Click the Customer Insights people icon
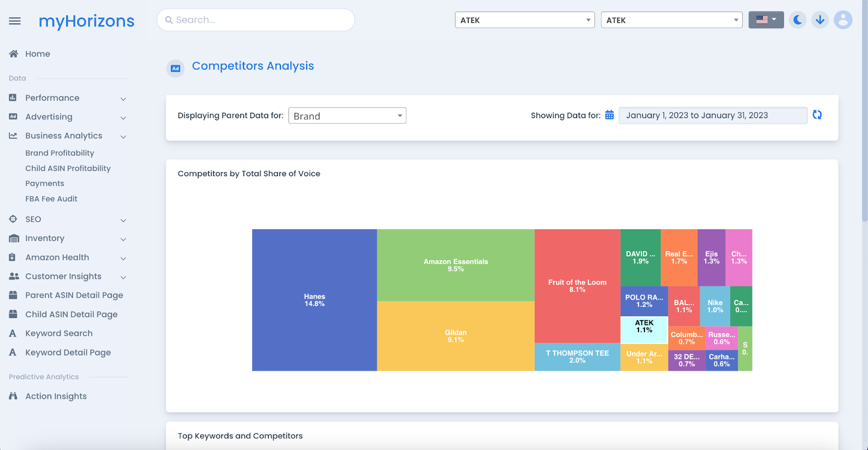The height and width of the screenshot is (450, 868). pos(14,276)
